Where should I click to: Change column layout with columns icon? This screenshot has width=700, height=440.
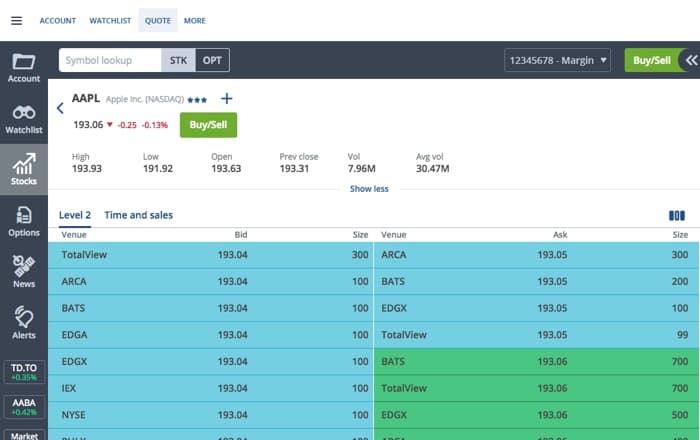pyautogui.click(x=677, y=216)
